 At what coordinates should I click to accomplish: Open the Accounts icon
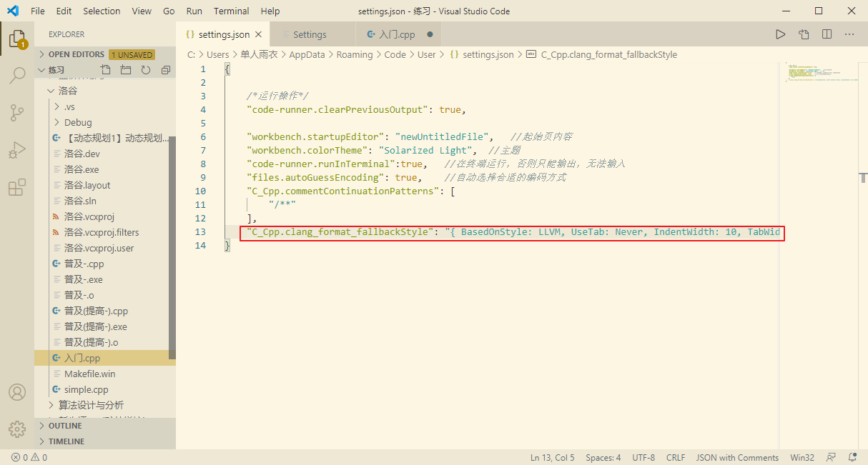(x=17, y=391)
